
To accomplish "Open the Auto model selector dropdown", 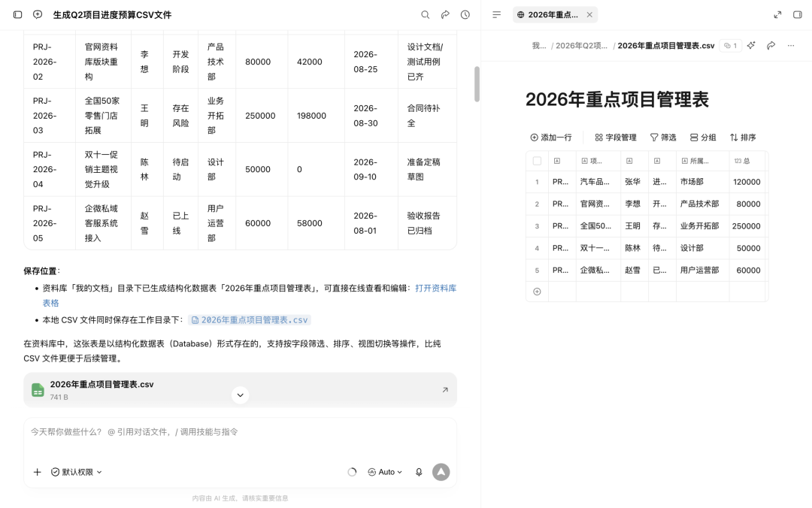I will [x=385, y=472].
